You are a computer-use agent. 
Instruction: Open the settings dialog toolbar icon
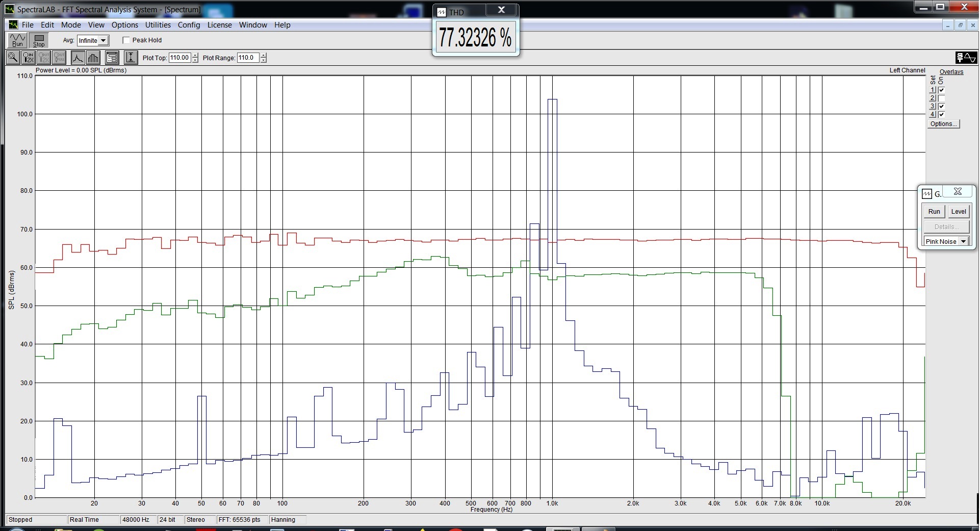pos(112,57)
